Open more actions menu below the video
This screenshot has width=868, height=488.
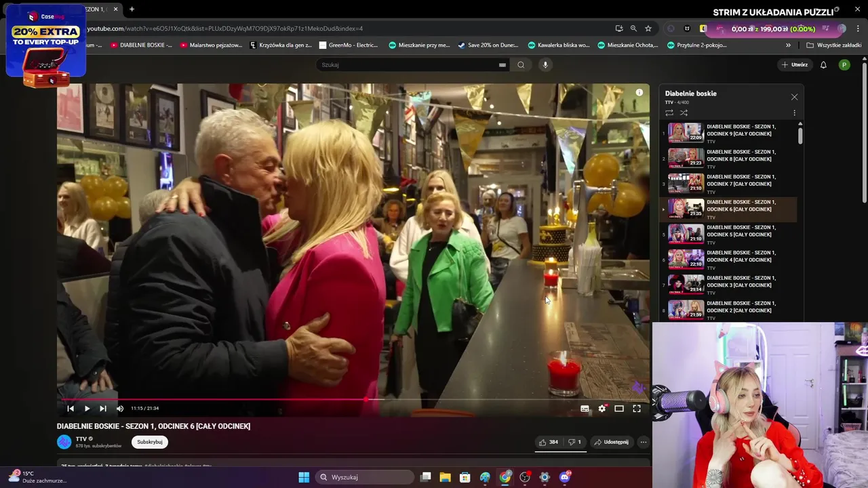pyautogui.click(x=644, y=442)
